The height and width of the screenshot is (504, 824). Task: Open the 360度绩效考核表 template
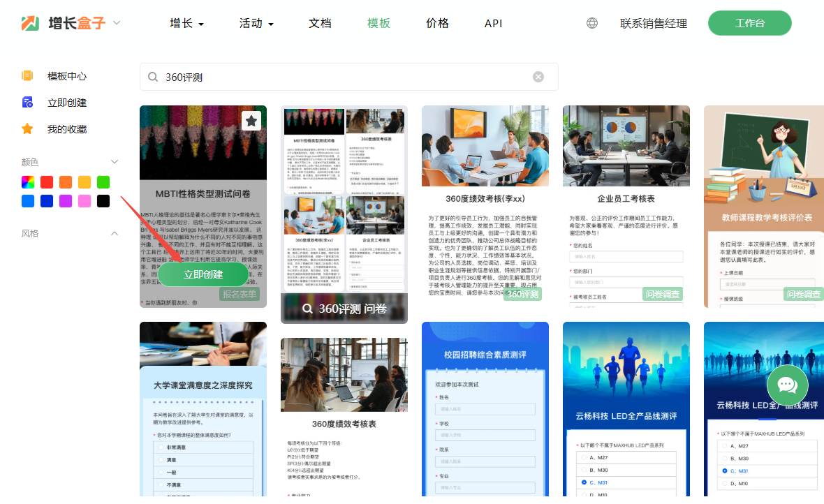point(344,417)
